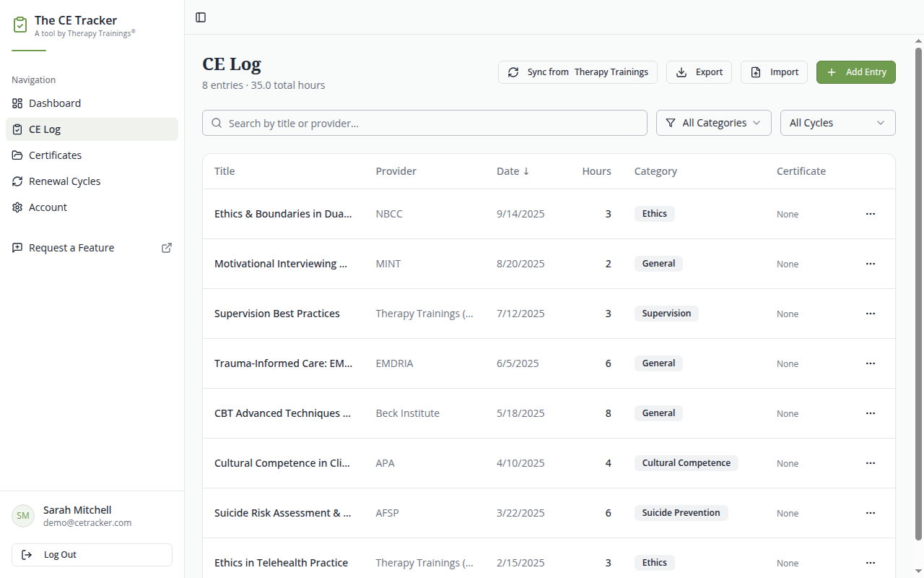The width and height of the screenshot is (924, 578).
Task: Sort by the Hours column header
Action: 596,171
